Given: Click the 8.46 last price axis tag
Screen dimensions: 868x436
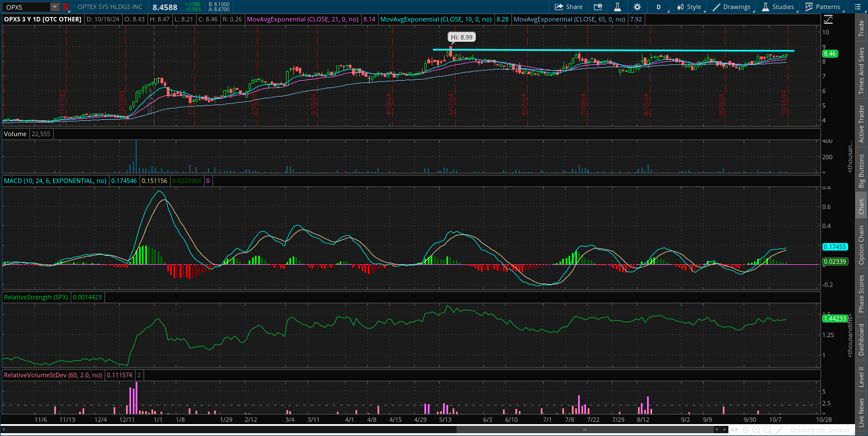Looking at the screenshot, I should coord(830,54).
